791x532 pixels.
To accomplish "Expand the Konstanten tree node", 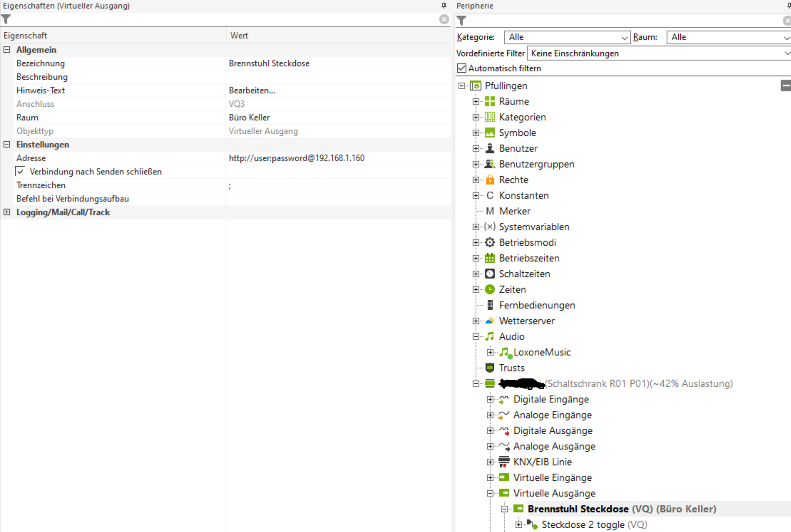I will point(476,196).
